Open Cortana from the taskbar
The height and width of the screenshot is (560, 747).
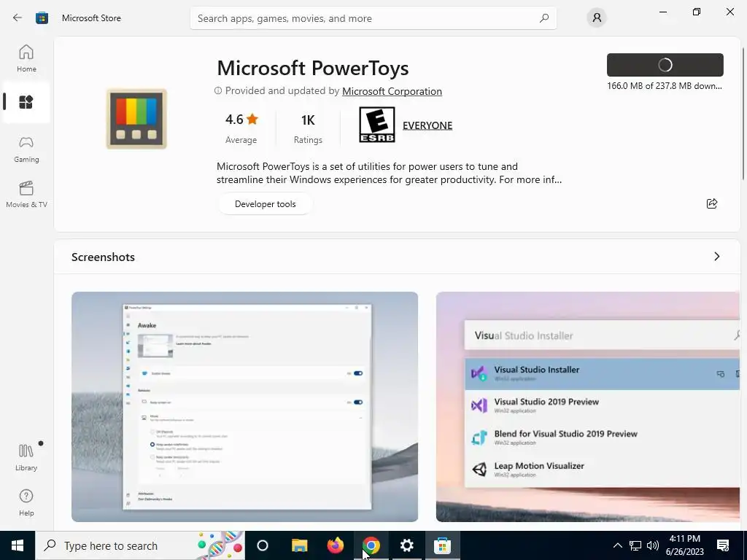pyautogui.click(x=263, y=545)
